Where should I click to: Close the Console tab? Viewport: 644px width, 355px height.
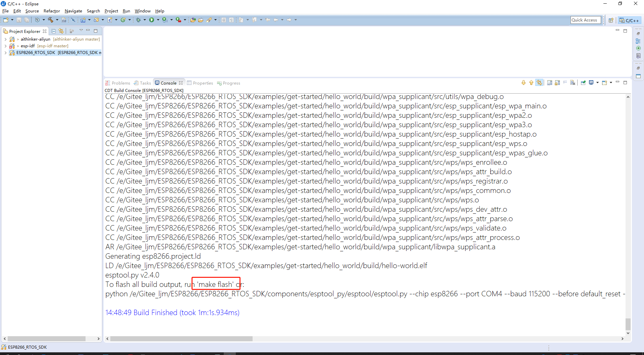[181, 83]
